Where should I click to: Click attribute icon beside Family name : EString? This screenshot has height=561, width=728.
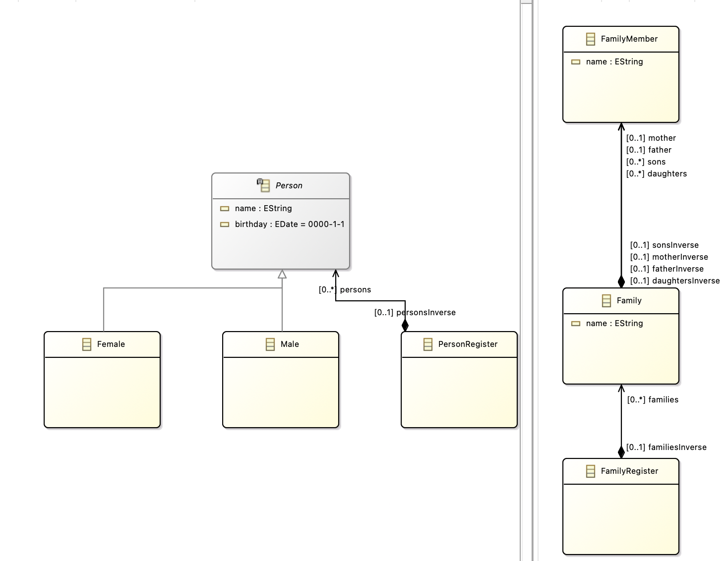point(576,324)
